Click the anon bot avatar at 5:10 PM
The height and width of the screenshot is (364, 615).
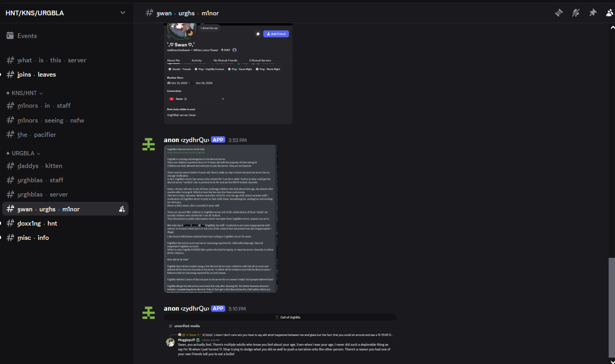click(x=149, y=313)
